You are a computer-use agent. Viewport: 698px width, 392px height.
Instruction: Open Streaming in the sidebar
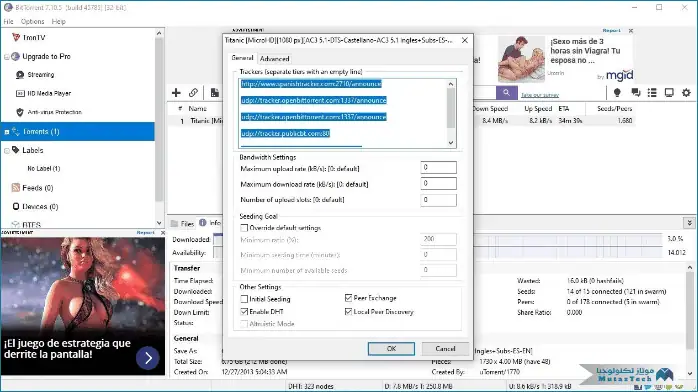(40, 75)
